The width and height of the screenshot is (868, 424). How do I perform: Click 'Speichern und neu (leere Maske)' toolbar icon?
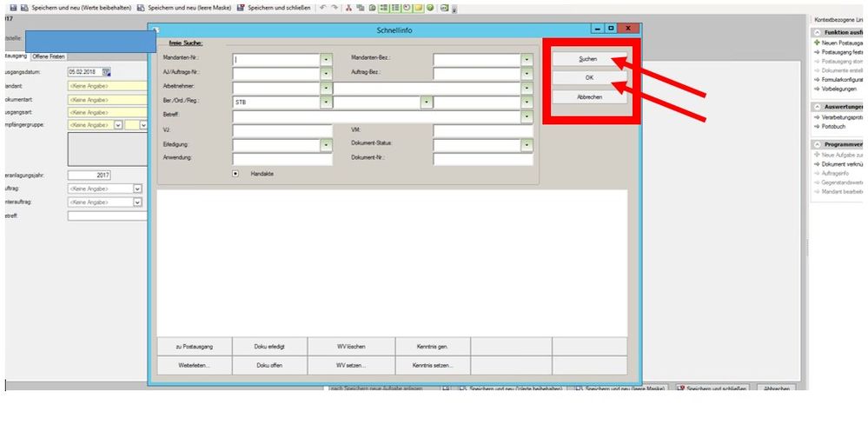(x=139, y=7)
